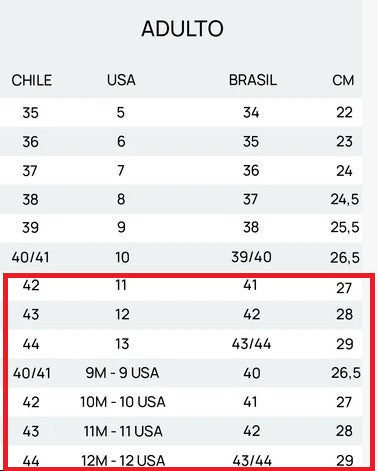The image size is (378, 471).
Task: Click the 24,5 centimeter cell
Action: pos(345,199)
